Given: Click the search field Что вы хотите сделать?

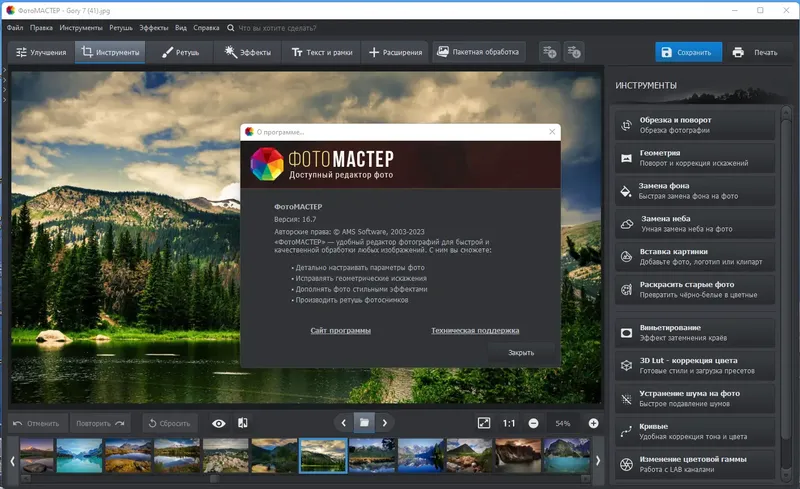Looking at the screenshot, I should point(278,28).
